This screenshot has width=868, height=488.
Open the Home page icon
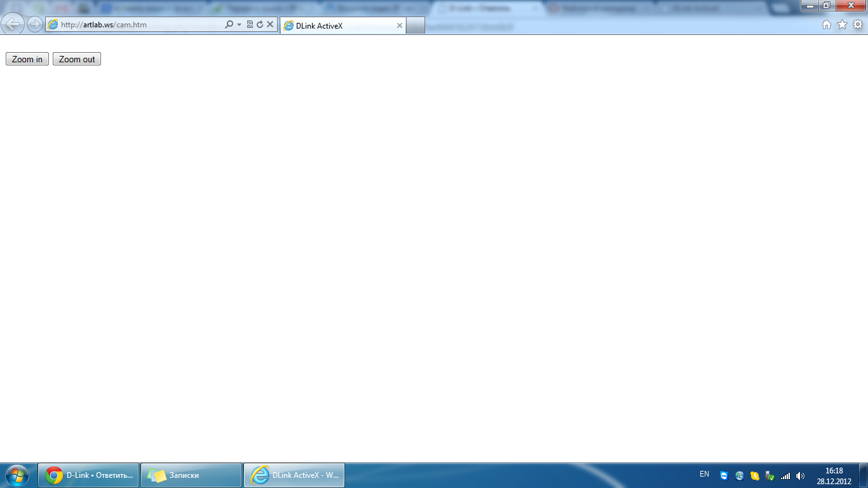click(x=827, y=25)
